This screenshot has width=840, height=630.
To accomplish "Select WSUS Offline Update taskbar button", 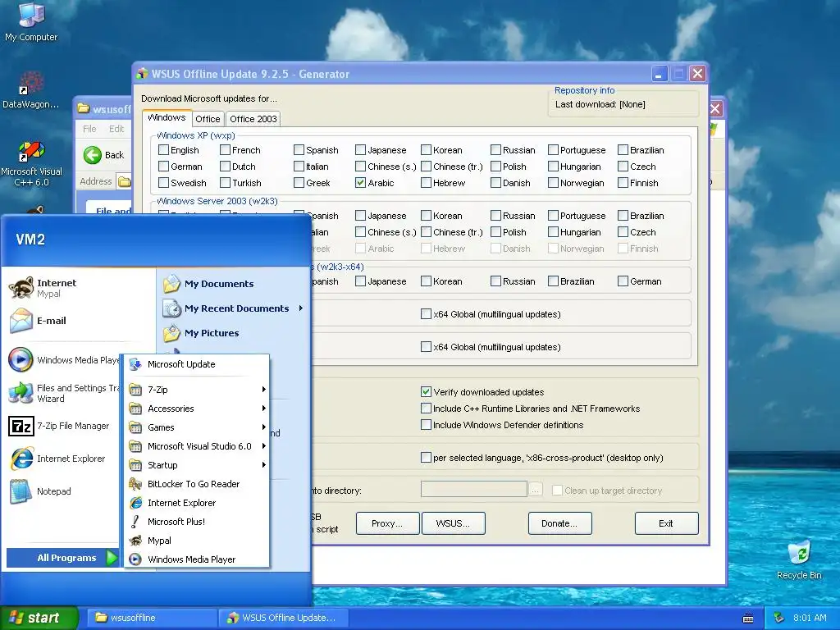I will point(284,618).
